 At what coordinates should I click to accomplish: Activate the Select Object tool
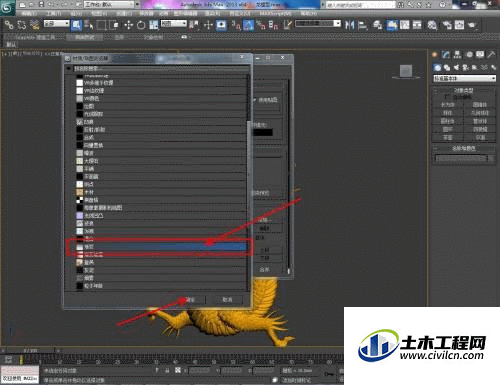point(77,25)
